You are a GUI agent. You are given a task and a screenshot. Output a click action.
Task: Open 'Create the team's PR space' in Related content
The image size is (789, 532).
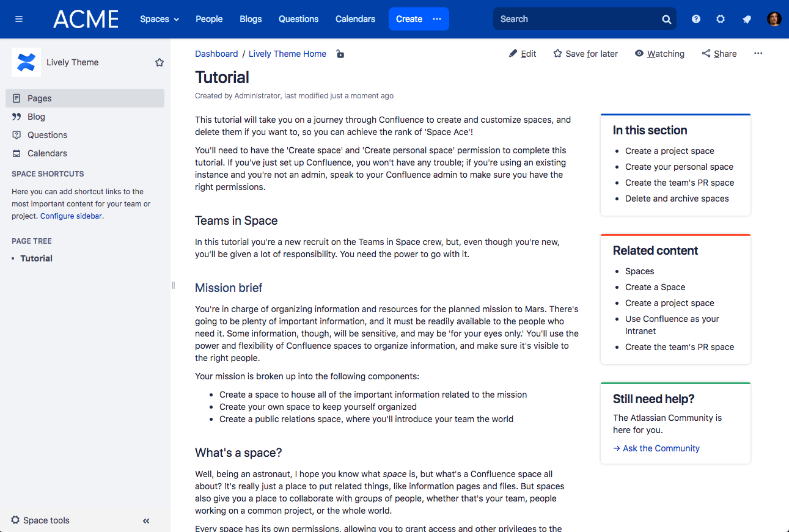680,347
